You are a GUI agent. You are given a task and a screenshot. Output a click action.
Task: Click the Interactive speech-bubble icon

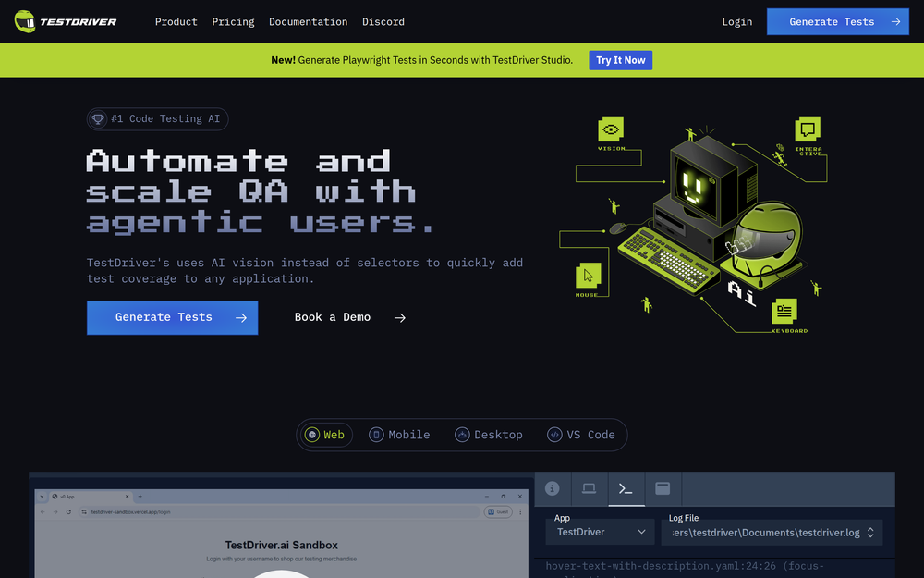click(808, 129)
